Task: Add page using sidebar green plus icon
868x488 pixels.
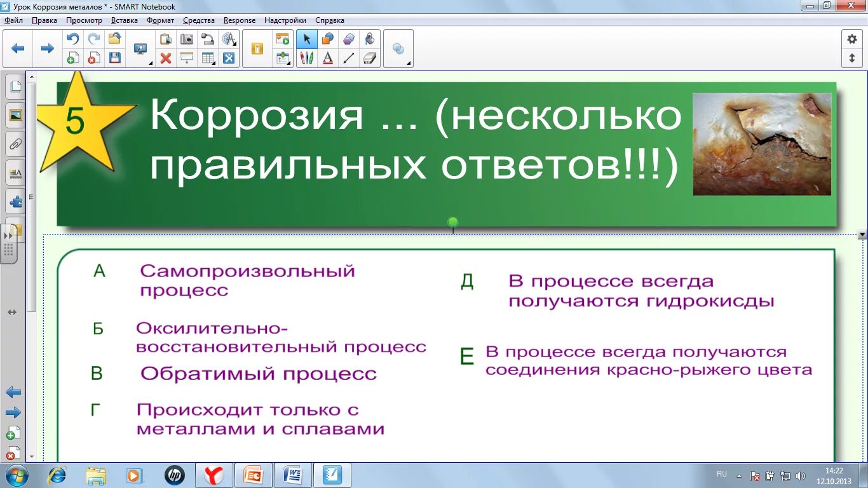Action: point(13,434)
